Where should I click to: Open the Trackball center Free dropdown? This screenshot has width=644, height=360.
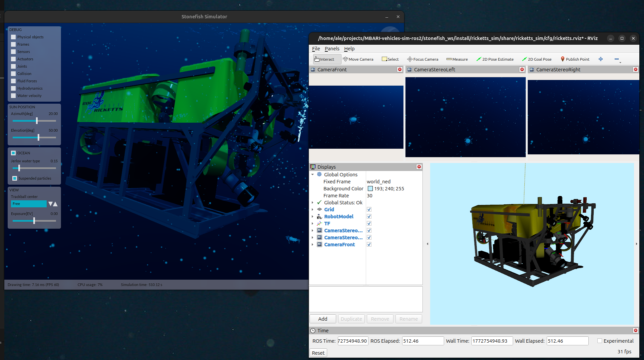coord(29,204)
